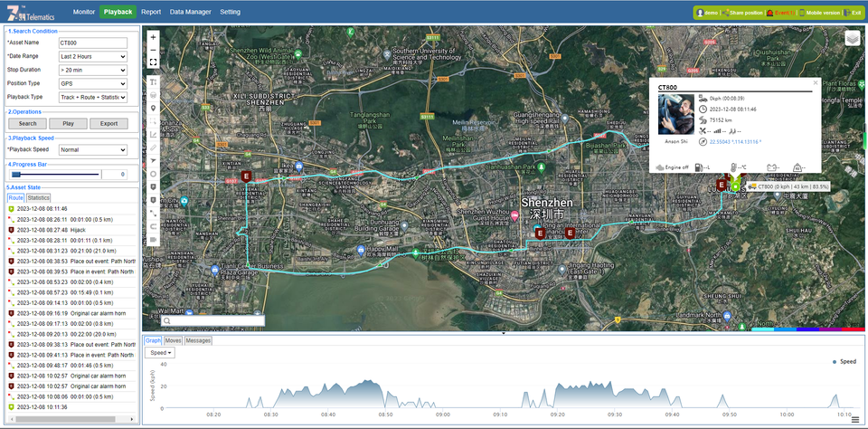Open the map layers switcher
868x429 pixels.
pos(852,38)
